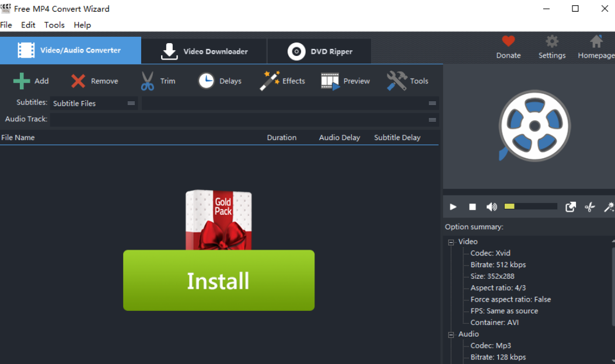Open the Preview filmstrip tool

coord(330,81)
